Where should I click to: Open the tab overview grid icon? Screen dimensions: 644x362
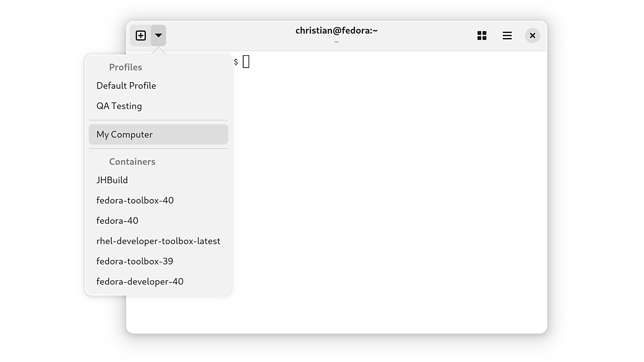(x=482, y=36)
